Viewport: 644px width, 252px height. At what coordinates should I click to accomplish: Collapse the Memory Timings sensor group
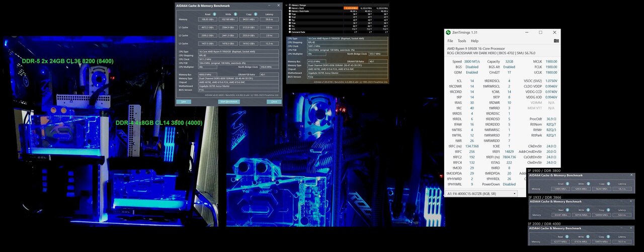(287, 5)
